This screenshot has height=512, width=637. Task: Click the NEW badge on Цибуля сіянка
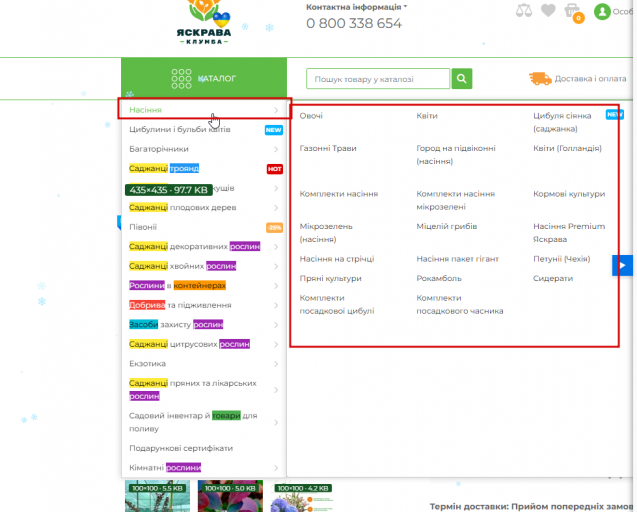(x=614, y=115)
